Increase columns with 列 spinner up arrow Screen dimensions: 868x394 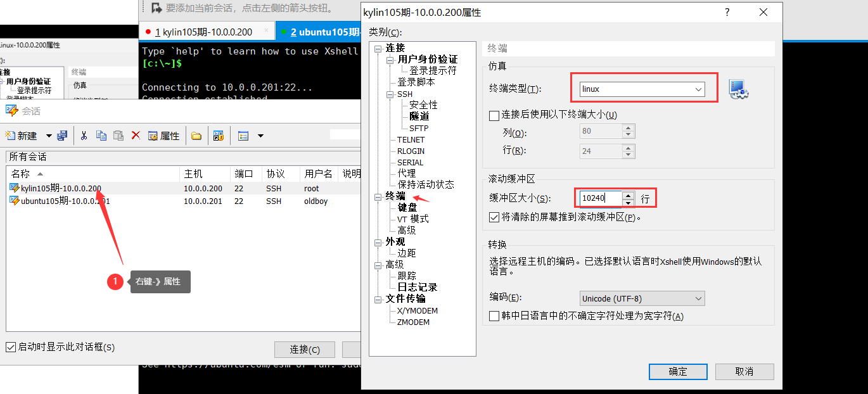(x=628, y=129)
